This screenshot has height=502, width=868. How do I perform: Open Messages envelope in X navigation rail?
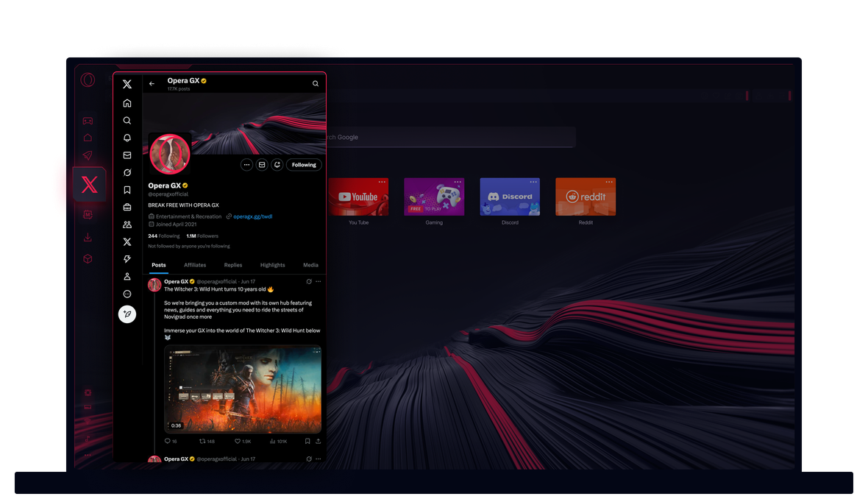pyautogui.click(x=127, y=155)
